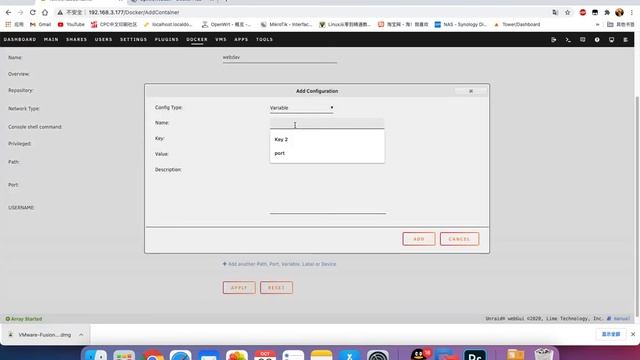Open the Unraid Docker tab
The width and height of the screenshot is (640, 360).
point(197,40)
